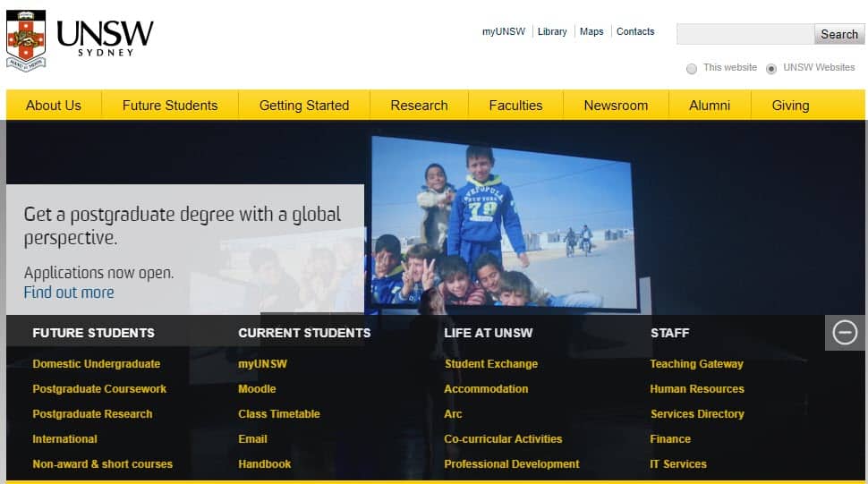Focus the search input field

pyautogui.click(x=745, y=34)
